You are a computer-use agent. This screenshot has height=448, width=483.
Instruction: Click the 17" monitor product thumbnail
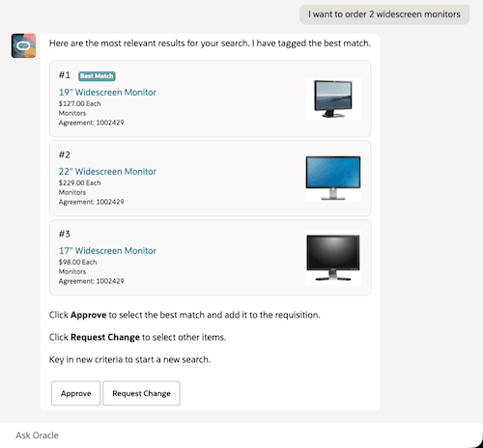pos(333,258)
